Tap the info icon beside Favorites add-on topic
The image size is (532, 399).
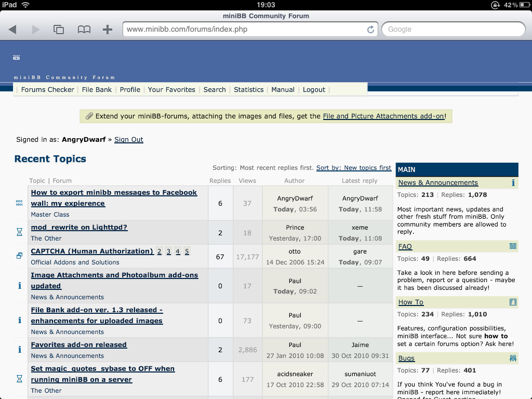click(x=19, y=350)
